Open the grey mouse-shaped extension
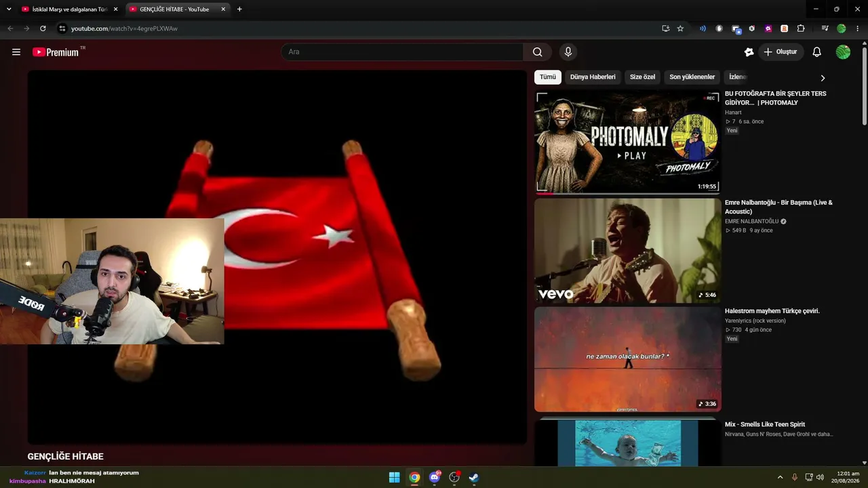The height and width of the screenshot is (488, 868). click(x=719, y=28)
